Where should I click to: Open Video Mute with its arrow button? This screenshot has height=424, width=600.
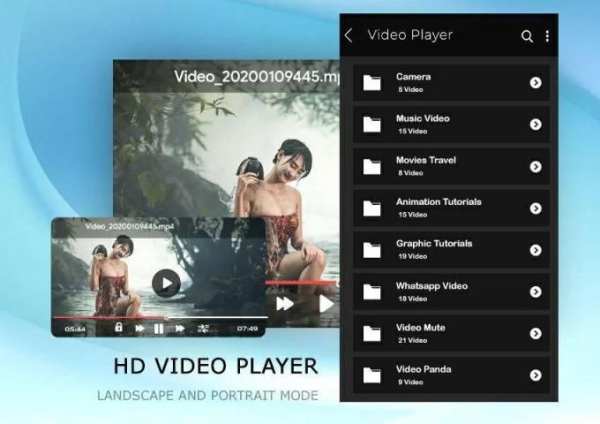[x=536, y=333]
